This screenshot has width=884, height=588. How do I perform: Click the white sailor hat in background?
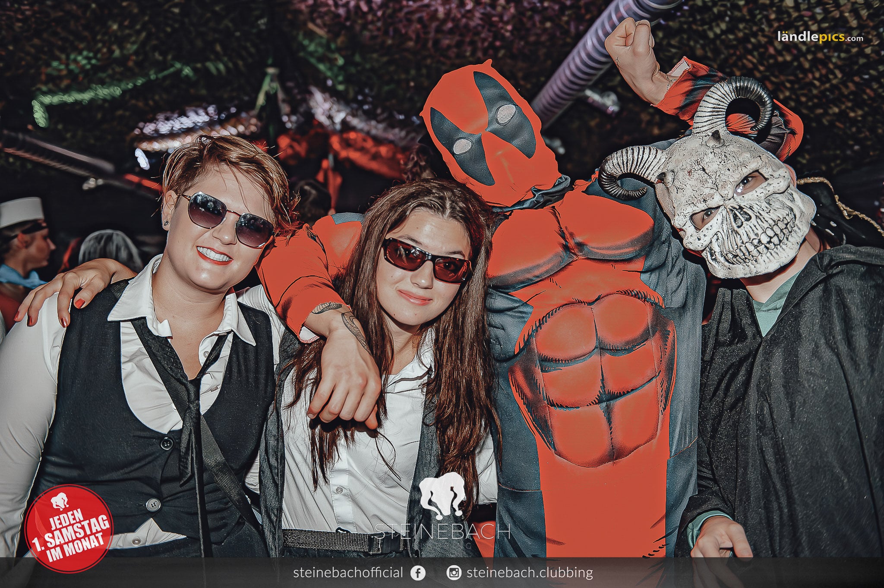pyautogui.click(x=21, y=212)
